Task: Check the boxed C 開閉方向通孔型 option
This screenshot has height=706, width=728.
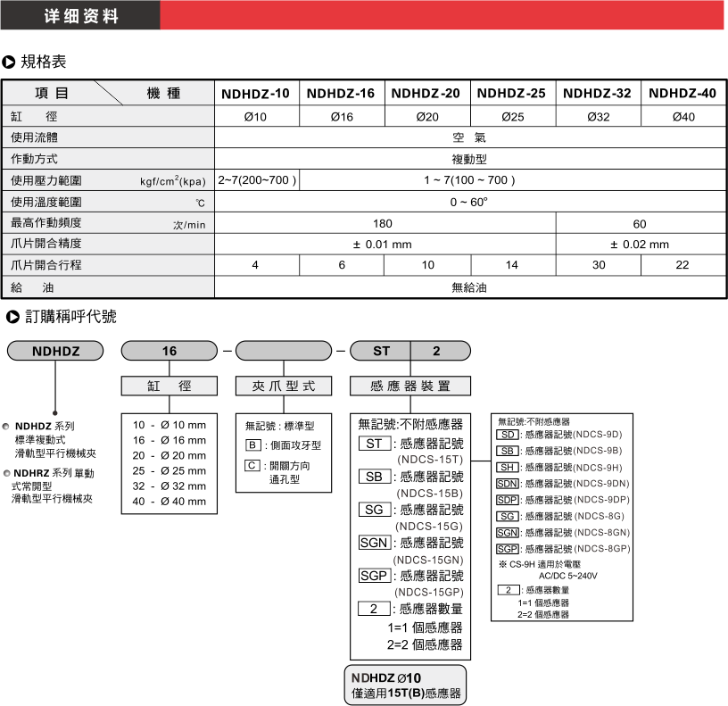Action: click(252, 465)
